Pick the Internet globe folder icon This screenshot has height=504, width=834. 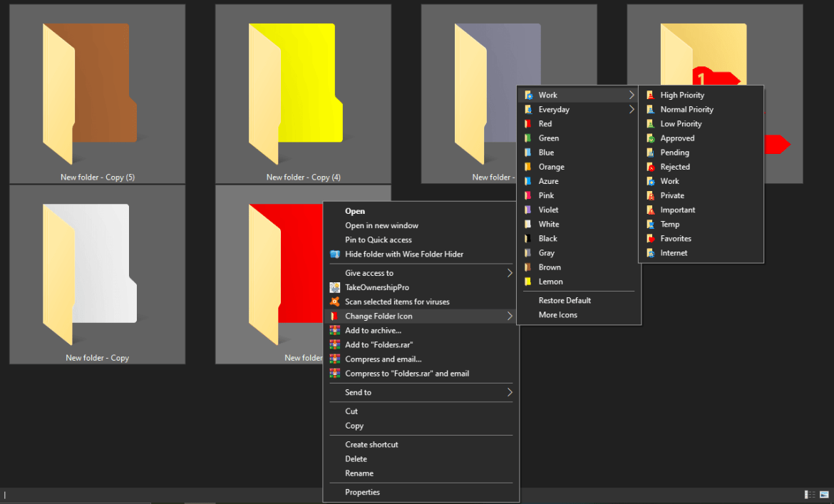[673, 252]
